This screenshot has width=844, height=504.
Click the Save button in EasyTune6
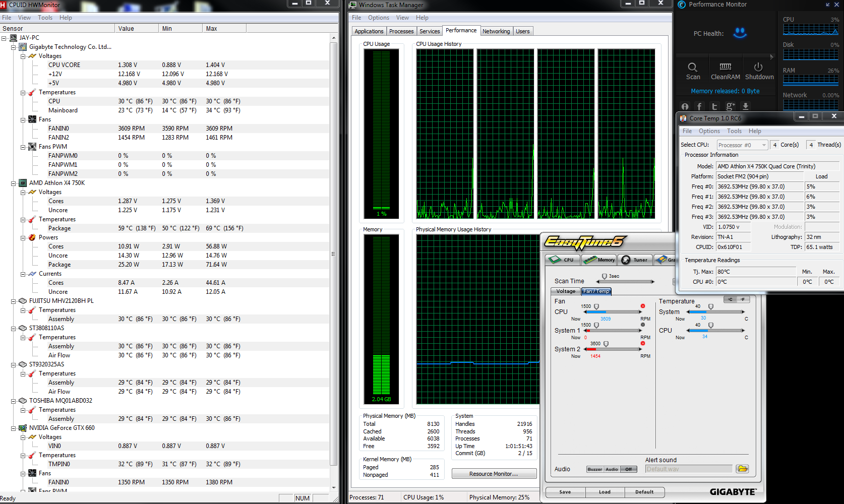(x=565, y=492)
